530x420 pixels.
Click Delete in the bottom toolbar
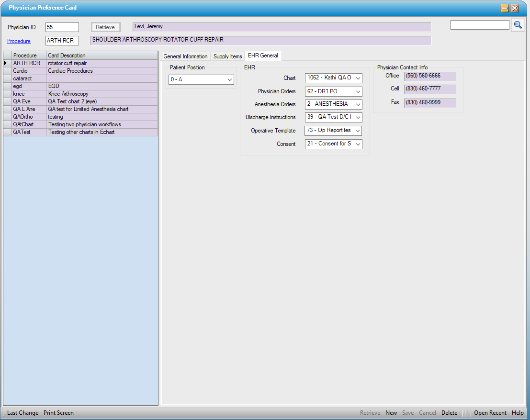click(449, 413)
